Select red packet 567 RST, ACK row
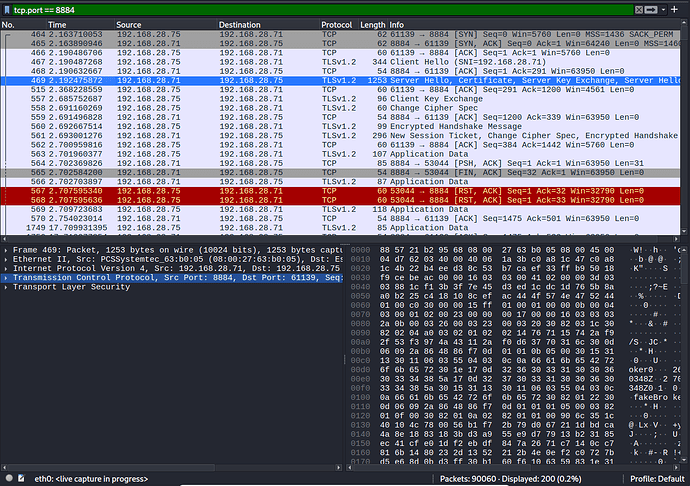The height and width of the screenshot is (486, 690). tap(340, 191)
